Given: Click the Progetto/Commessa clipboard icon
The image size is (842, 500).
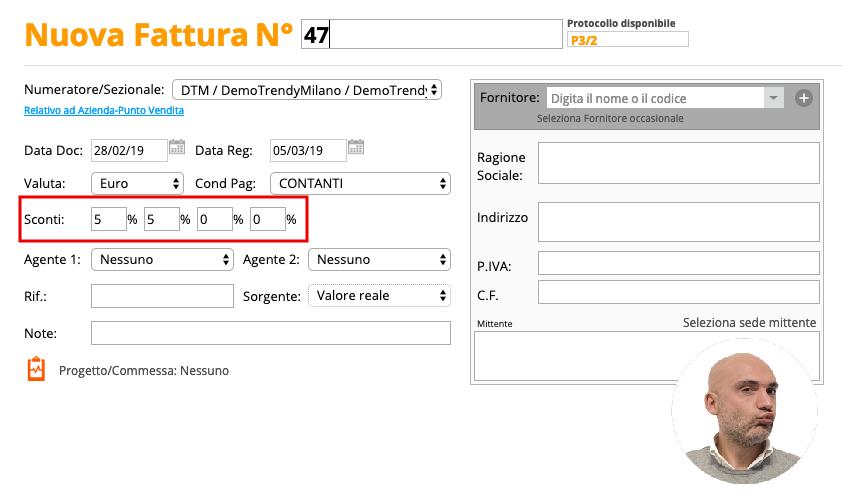Looking at the screenshot, I should (x=36, y=369).
